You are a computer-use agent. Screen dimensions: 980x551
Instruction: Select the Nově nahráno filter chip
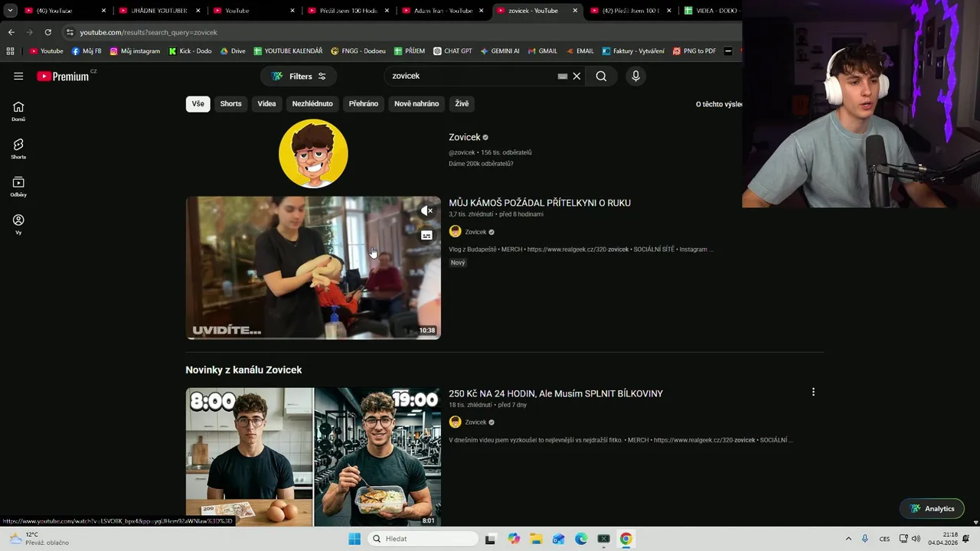point(416,103)
